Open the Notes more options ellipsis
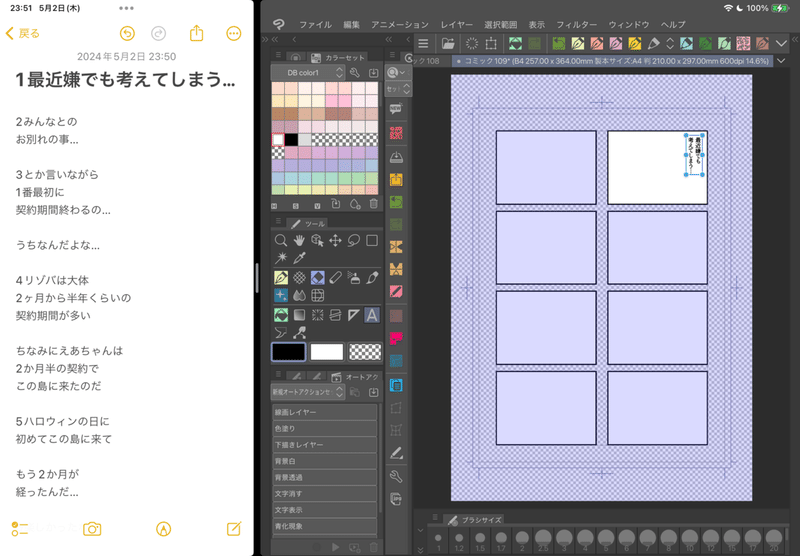 234,34
